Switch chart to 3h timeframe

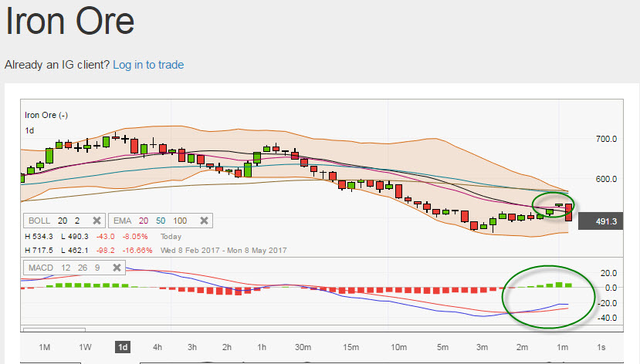tap(191, 347)
